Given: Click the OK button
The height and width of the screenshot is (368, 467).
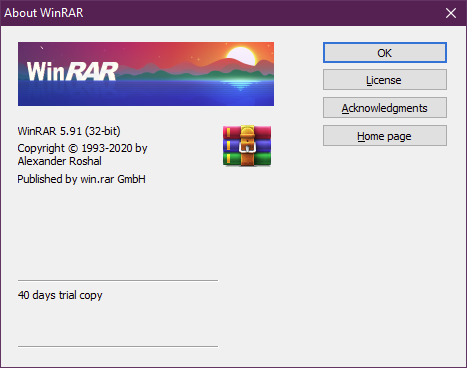Looking at the screenshot, I should (x=385, y=53).
